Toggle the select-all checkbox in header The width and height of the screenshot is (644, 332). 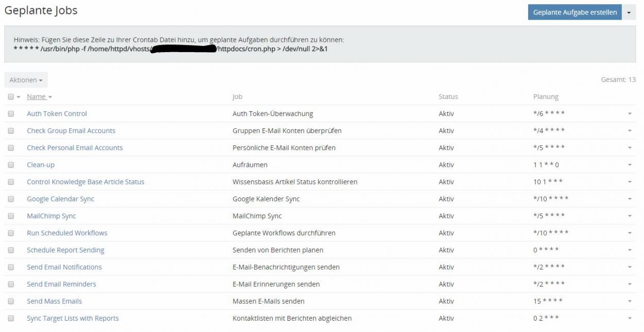pyautogui.click(x=11, y=97)
